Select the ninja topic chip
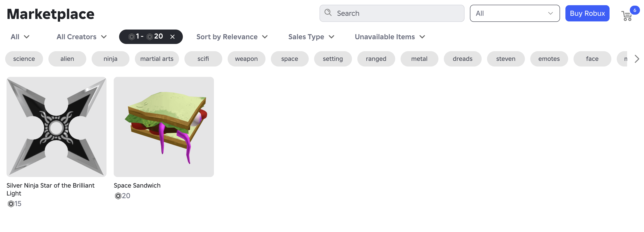This screenshot has width=644, height=232. click(x=110, y=59)
